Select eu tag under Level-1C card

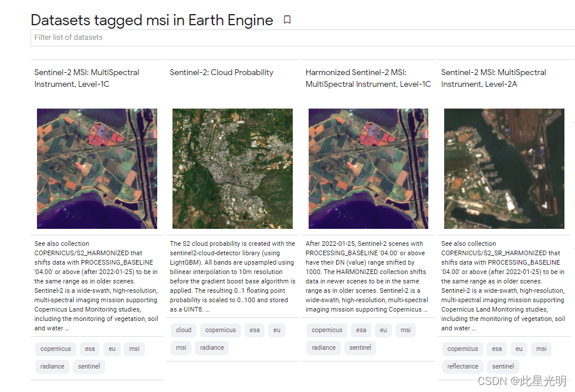pyautogui.click(x=112, y=349)
